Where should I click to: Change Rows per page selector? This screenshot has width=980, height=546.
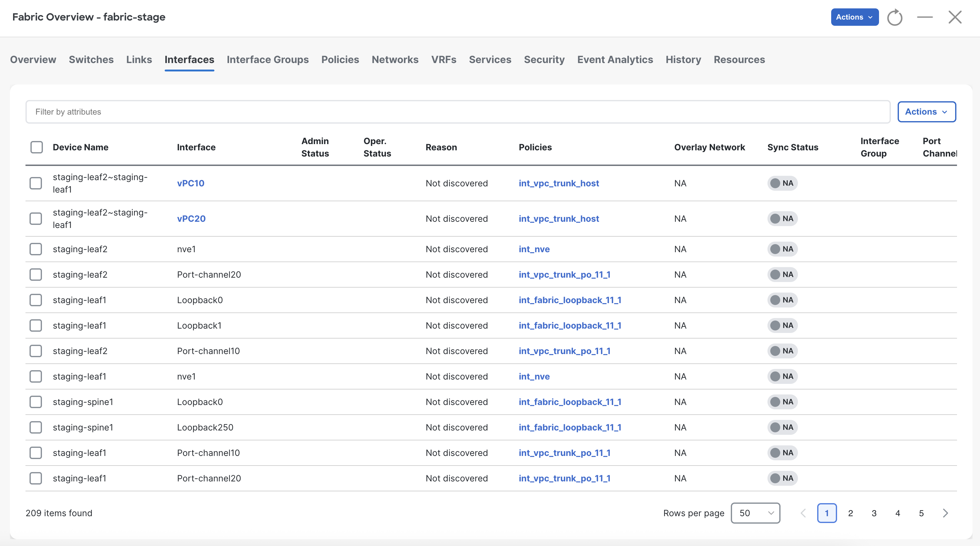coord(755,513)
